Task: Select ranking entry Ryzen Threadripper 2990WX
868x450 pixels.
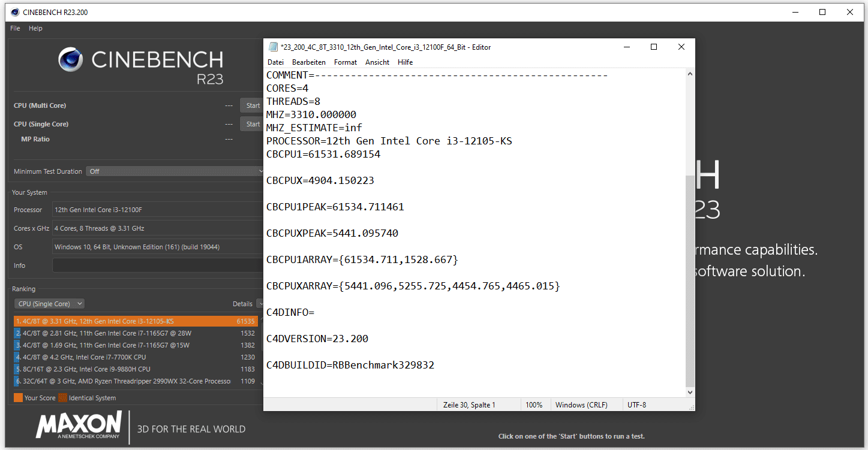Action: pos(136,381)
